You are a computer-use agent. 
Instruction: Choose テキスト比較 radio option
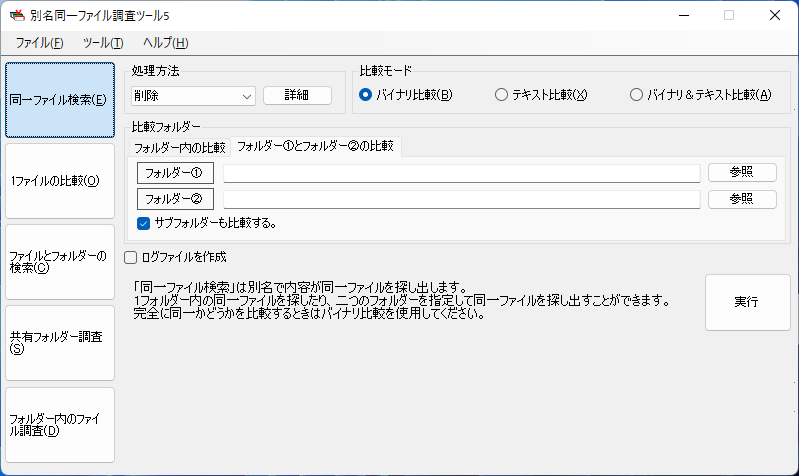(x=501, y=95)
